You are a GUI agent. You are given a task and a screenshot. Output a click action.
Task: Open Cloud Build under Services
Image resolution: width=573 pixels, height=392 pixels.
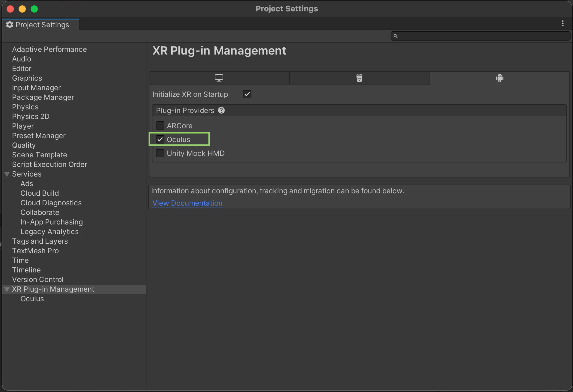click(40, 193)
